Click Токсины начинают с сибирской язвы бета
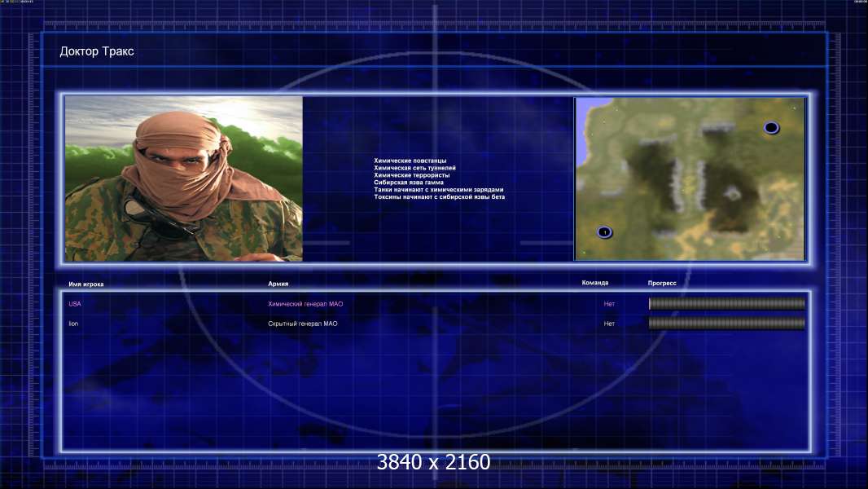The image size is (868, 489). click(x=440, y=196)
